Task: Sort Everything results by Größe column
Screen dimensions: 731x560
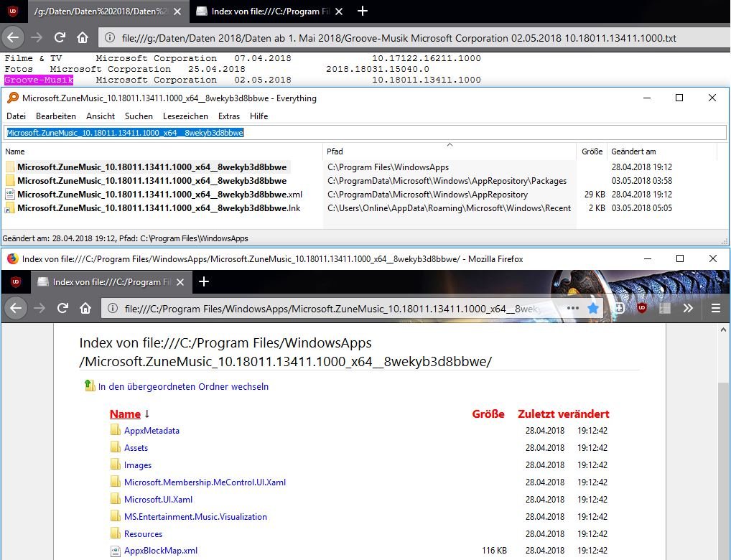Action: coord(592,151)
